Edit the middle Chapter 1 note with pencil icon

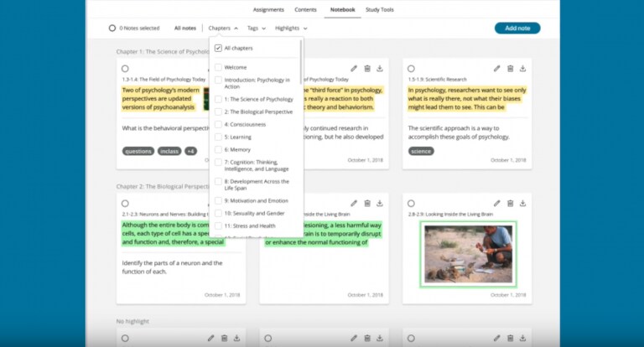point(354,68)
